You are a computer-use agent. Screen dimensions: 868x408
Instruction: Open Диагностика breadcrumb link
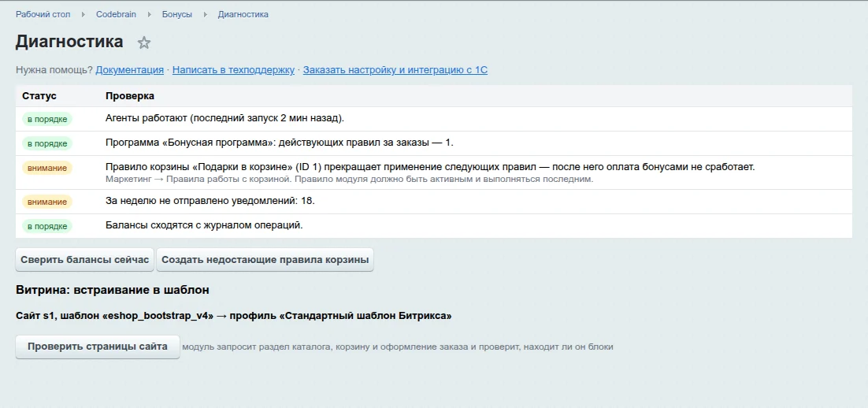point(243,14)
